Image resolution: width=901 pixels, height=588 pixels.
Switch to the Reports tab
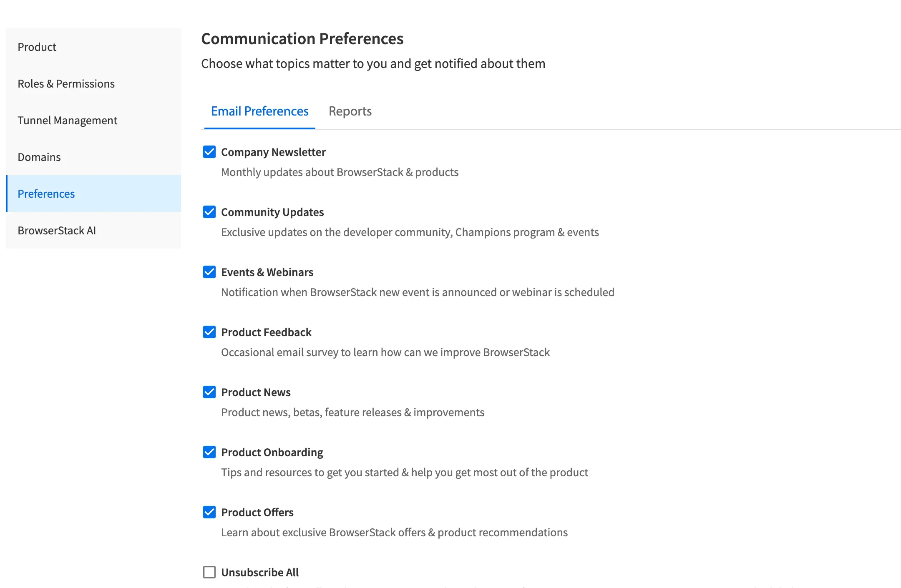point(350,111)
